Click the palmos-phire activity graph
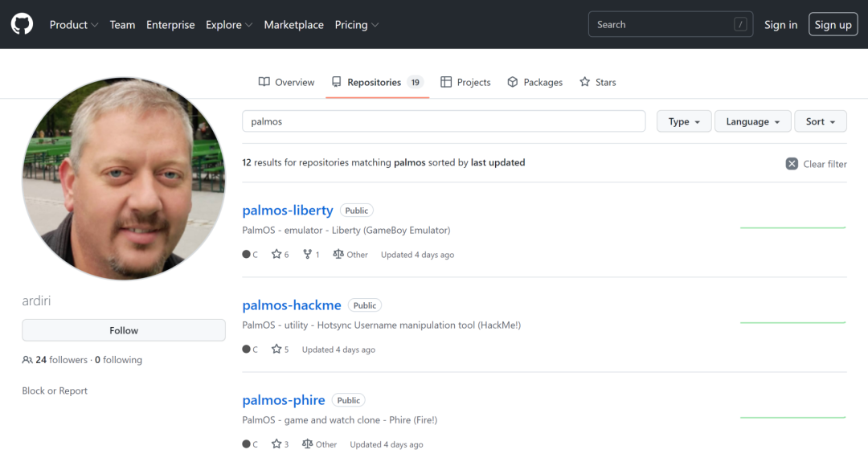Viewport: 868px width, 458px height. [x=792, y=417]
